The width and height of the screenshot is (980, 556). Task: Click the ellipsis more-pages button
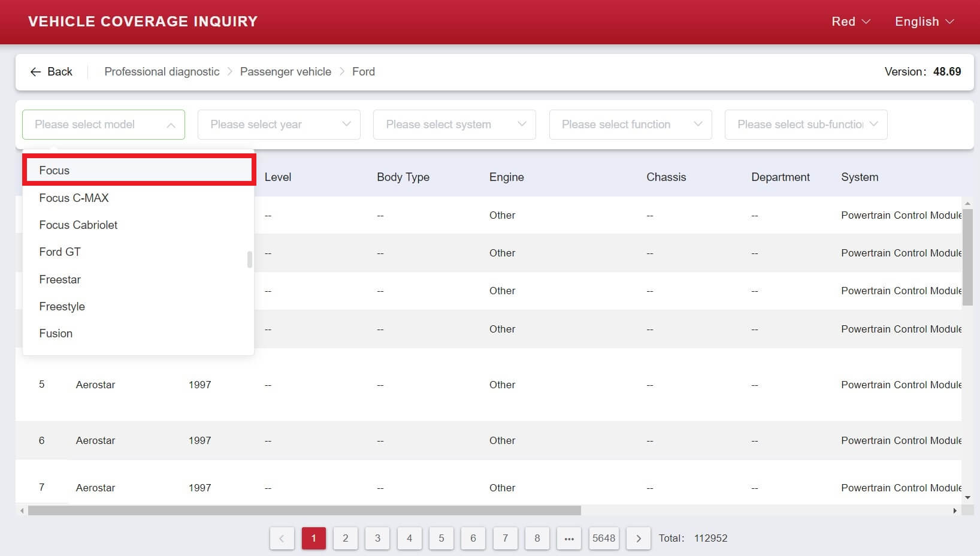click(x=569, y=538)
